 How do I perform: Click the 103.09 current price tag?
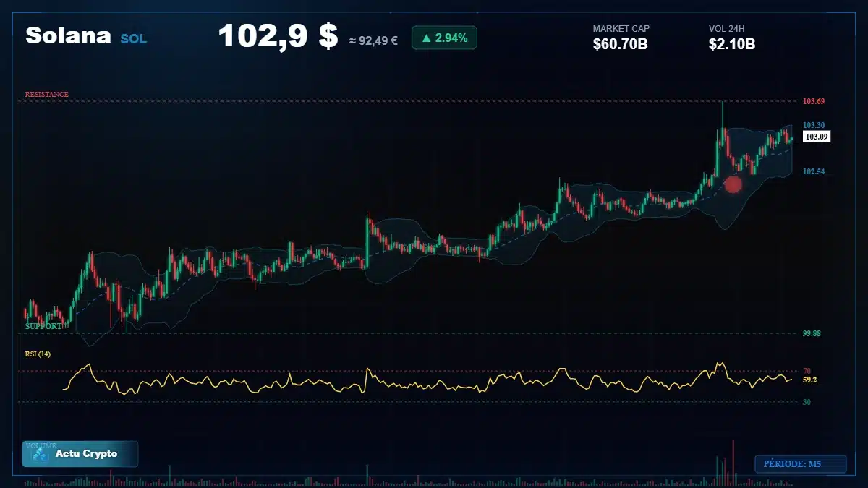[x=817, y=136]
